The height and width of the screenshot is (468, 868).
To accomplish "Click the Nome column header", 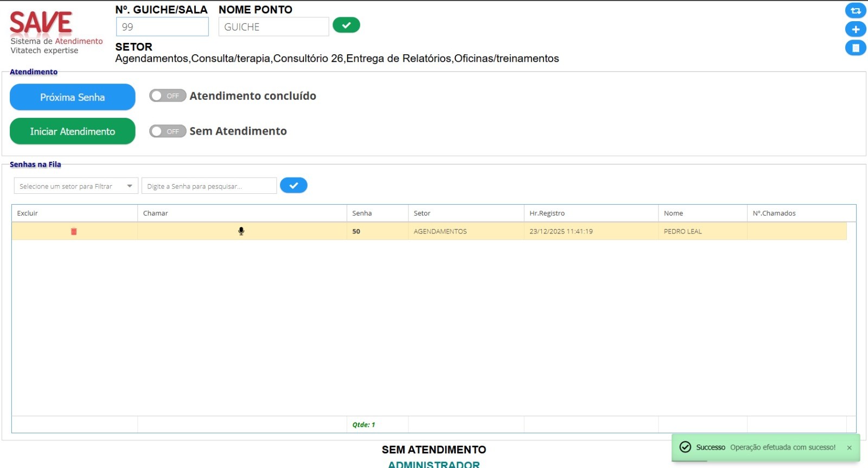I will coord(673,213).
